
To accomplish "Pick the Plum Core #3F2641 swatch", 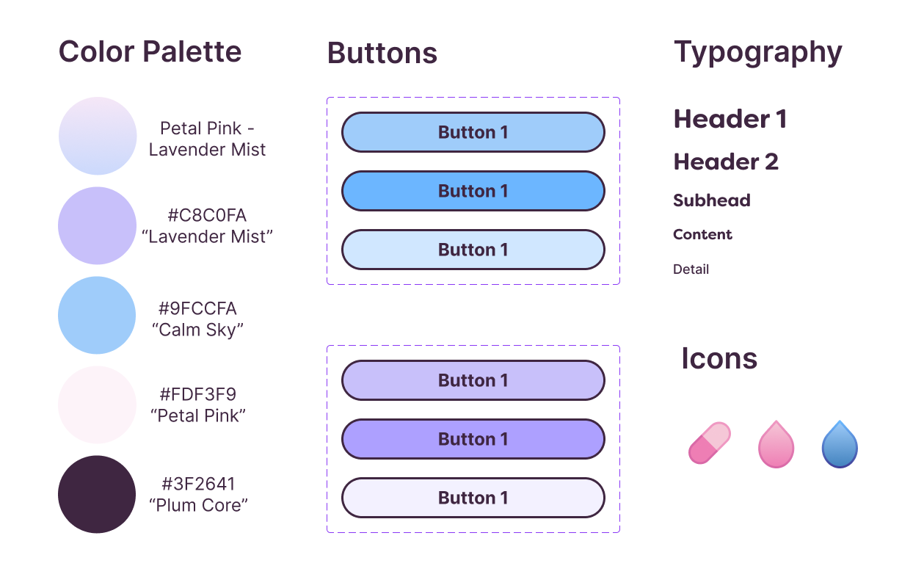I will [x=98, y=494].
